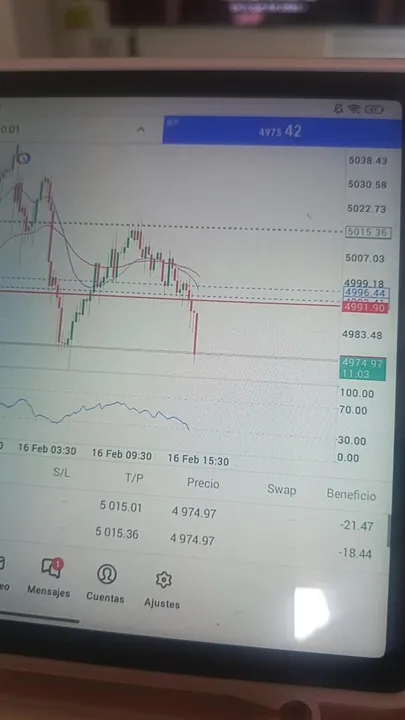
Task: Tap the silent mode bell icon
Action: tap(338, 108)
